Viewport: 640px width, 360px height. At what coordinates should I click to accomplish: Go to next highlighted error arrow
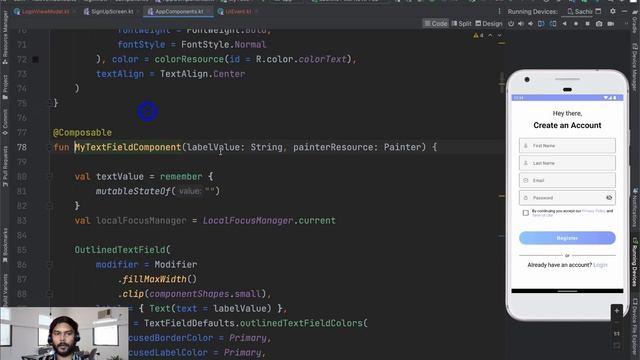[x=499, y=36]
